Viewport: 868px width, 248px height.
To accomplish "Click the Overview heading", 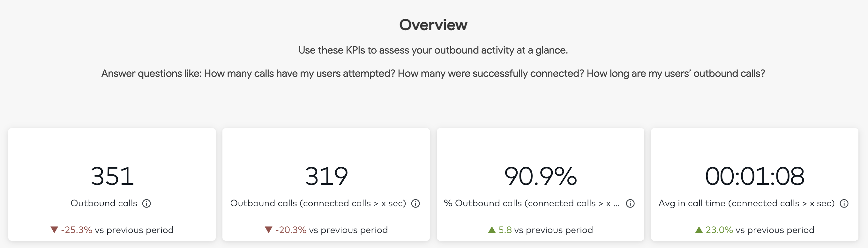I will coord(433,25).
